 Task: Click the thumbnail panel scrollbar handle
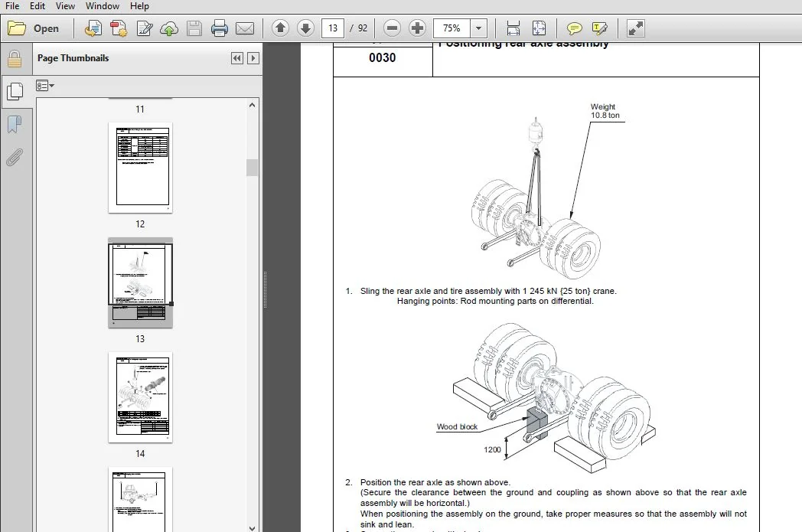pos(252,168)
